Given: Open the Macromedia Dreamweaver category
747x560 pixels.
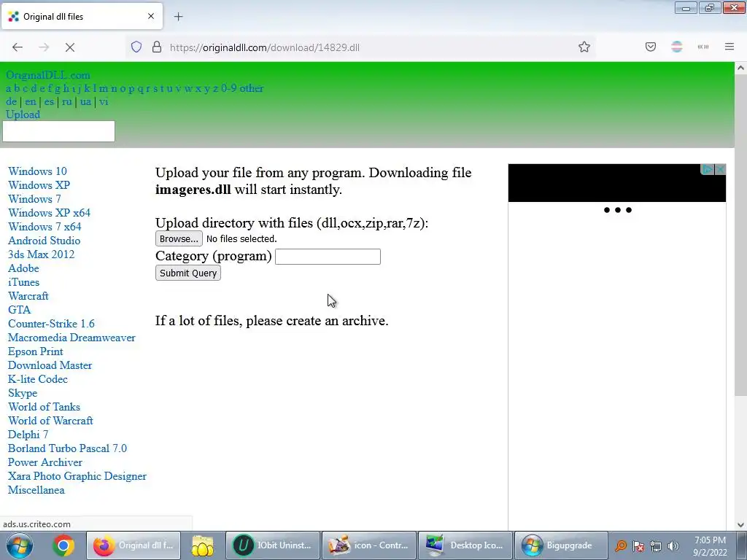Looking at the screenshot, I should 72,338.
